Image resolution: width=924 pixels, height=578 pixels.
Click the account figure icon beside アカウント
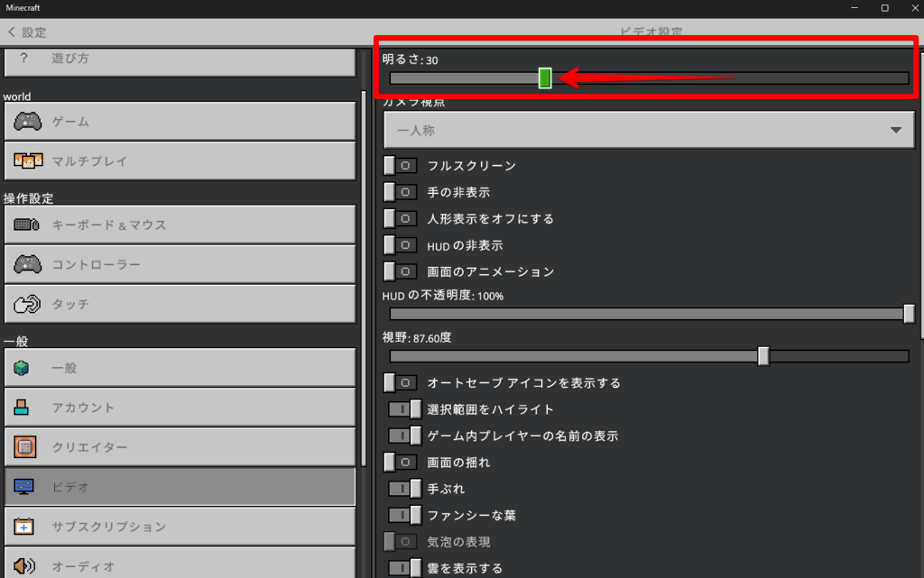(x=23, y=408)
